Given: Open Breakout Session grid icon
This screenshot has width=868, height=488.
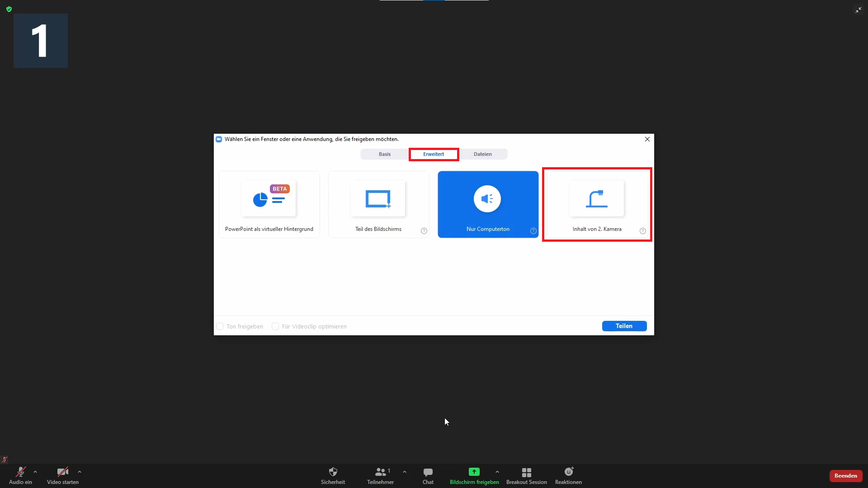Looking at the screenshot, I should [x=526, y=472].
